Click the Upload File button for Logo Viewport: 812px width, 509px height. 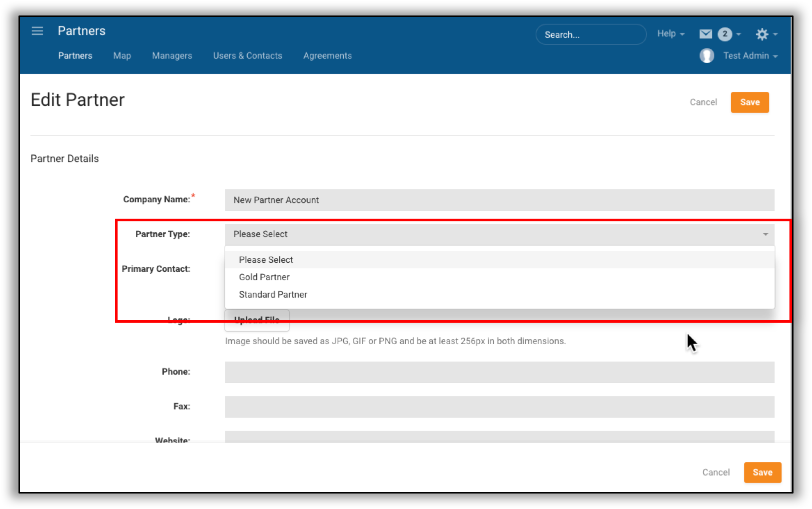[x=257, y=320]
